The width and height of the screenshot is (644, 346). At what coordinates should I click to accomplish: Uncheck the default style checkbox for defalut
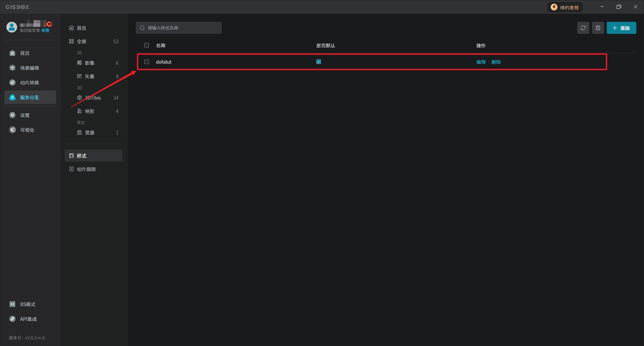click(319, 62)
